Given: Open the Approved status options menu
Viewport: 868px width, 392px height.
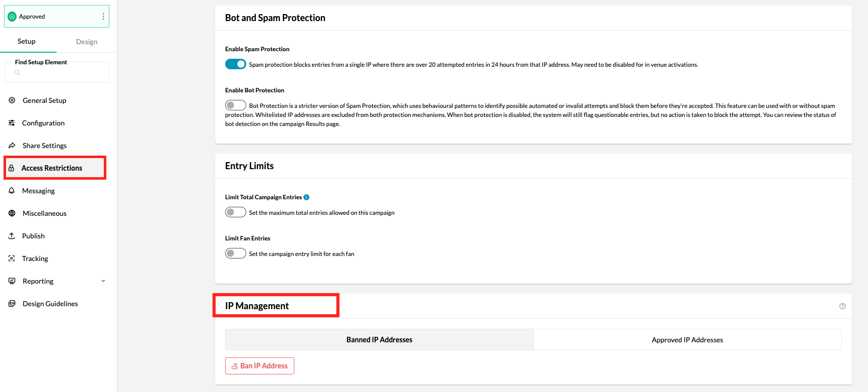Looking at the screenshot, I should click(x=103, y=17).
